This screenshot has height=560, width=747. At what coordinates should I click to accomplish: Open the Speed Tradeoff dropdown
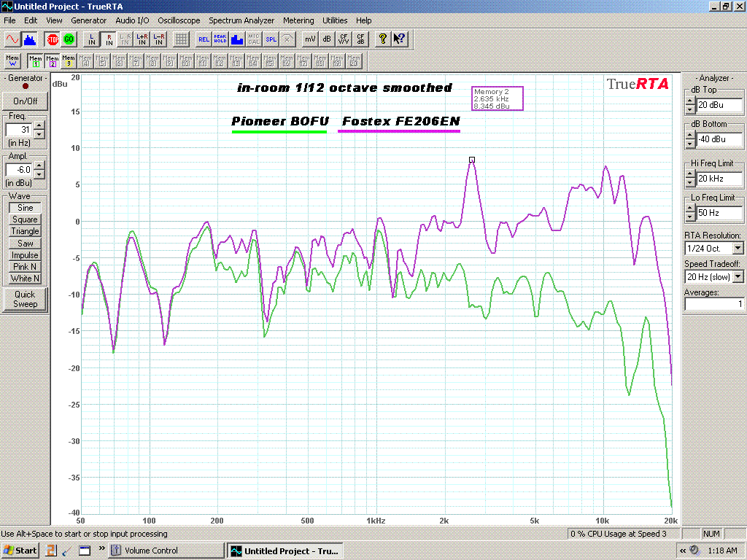[738, 276]
